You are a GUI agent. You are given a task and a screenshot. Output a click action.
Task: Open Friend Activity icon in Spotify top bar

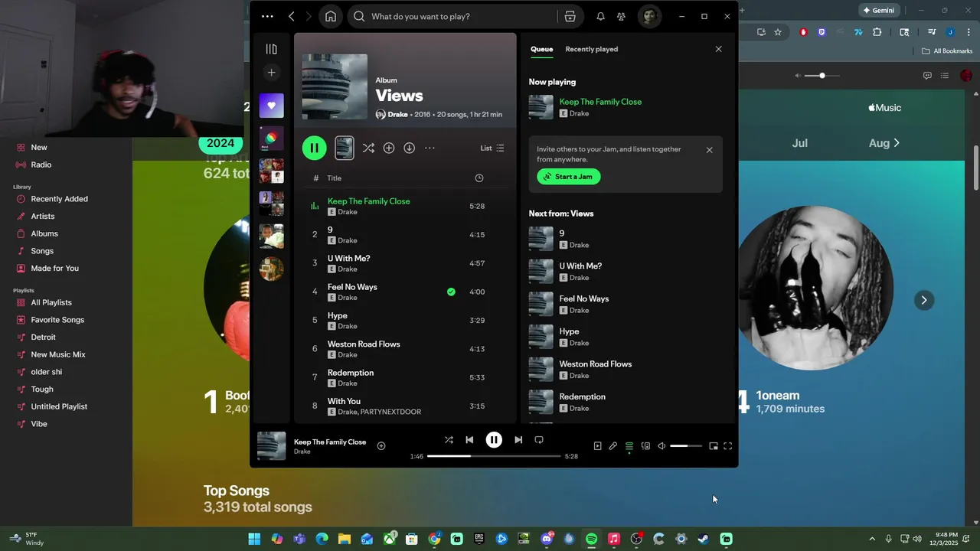pyautogui.click(x=621, y=16)
